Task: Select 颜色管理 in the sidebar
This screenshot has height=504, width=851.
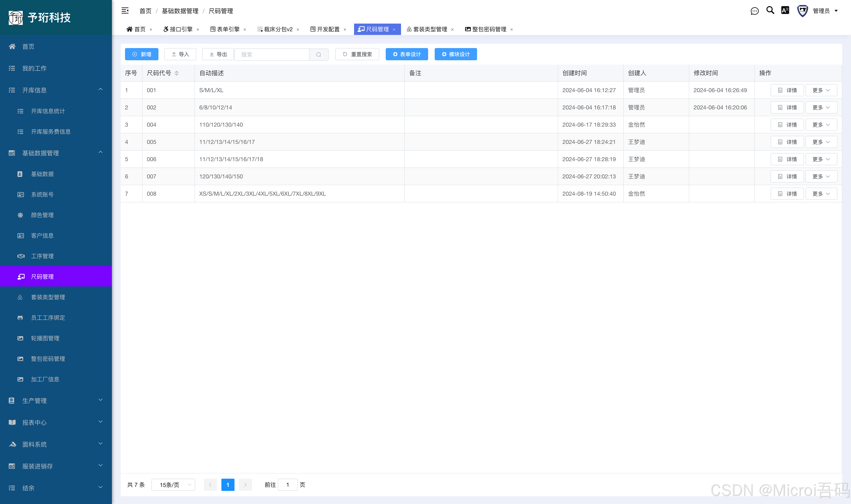Action: [42, 215]
